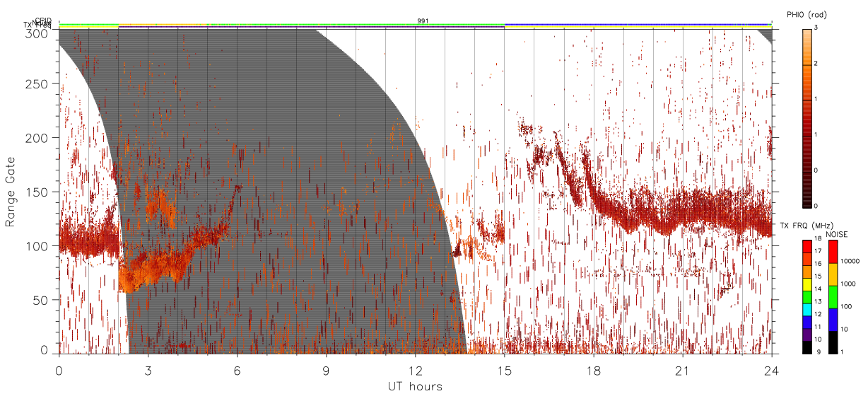Click the '16' TX FRQ legend value

click(816, 264)
